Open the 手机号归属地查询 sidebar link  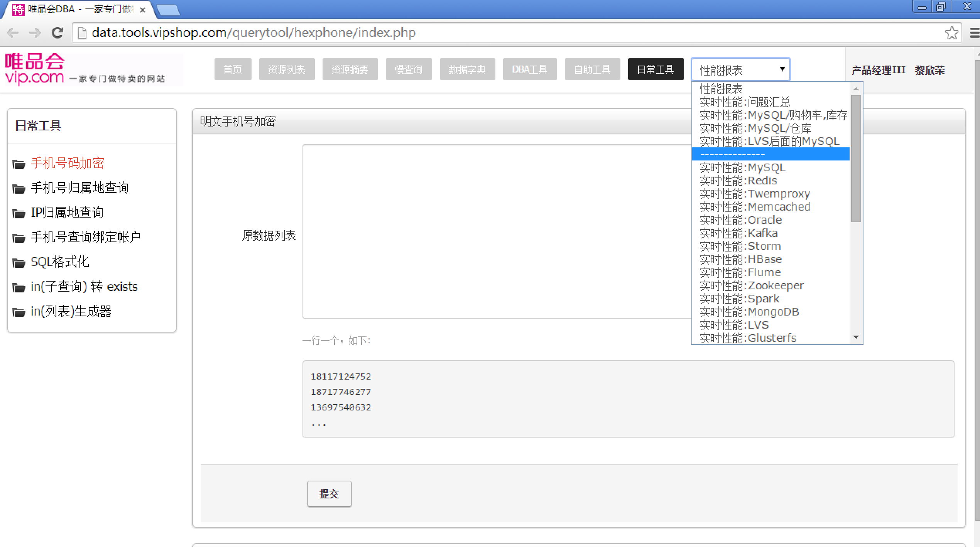pyautogui.click(x=80, y=188)
